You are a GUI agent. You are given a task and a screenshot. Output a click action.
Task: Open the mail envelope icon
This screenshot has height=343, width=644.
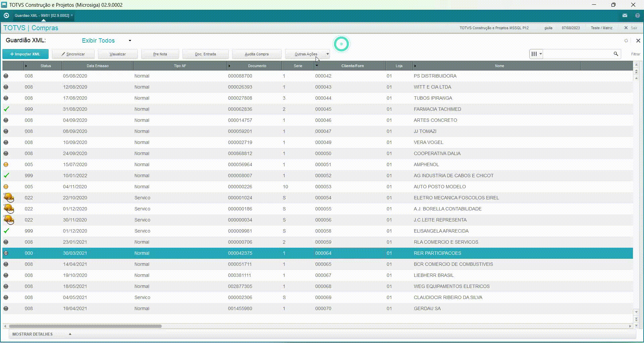pyautogui.click(x=625, y=15)
